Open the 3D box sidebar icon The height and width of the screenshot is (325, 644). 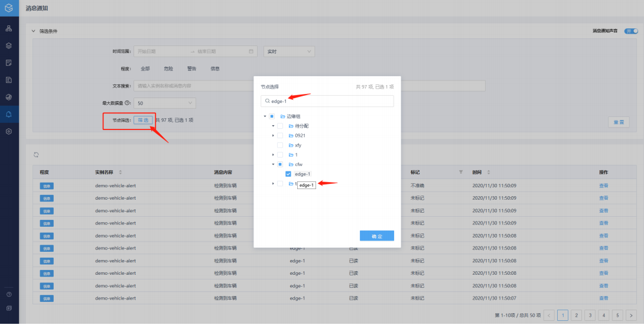pyautogui.click(x=9, y=97)
